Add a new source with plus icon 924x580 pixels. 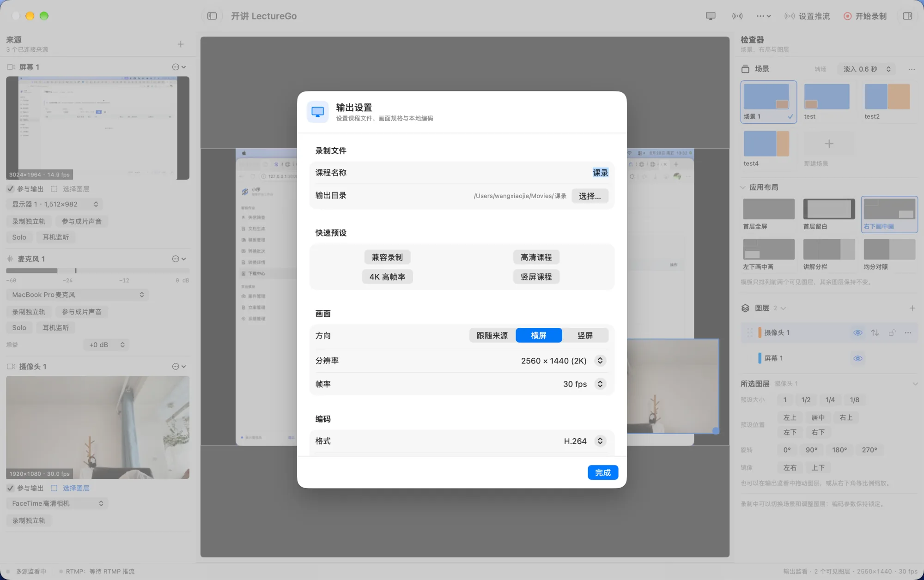point(181,44)
